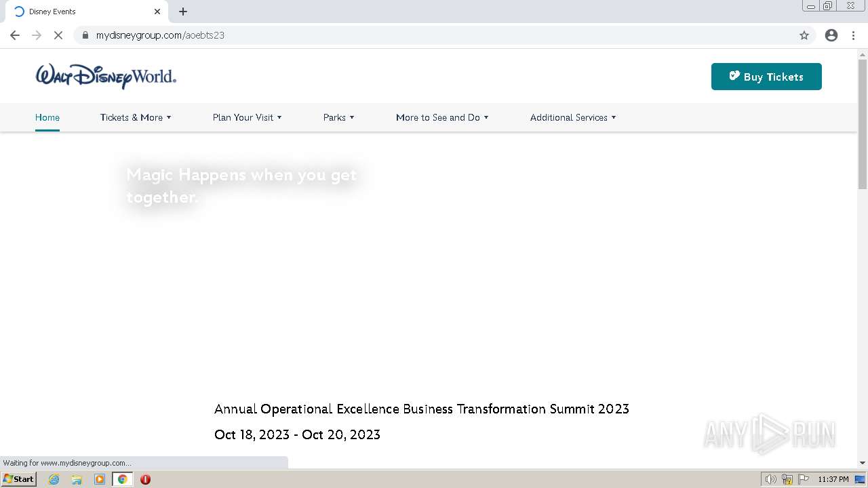868x488 pixels.
Task: Click the Buy Tickets button
Action: point(766,77)
